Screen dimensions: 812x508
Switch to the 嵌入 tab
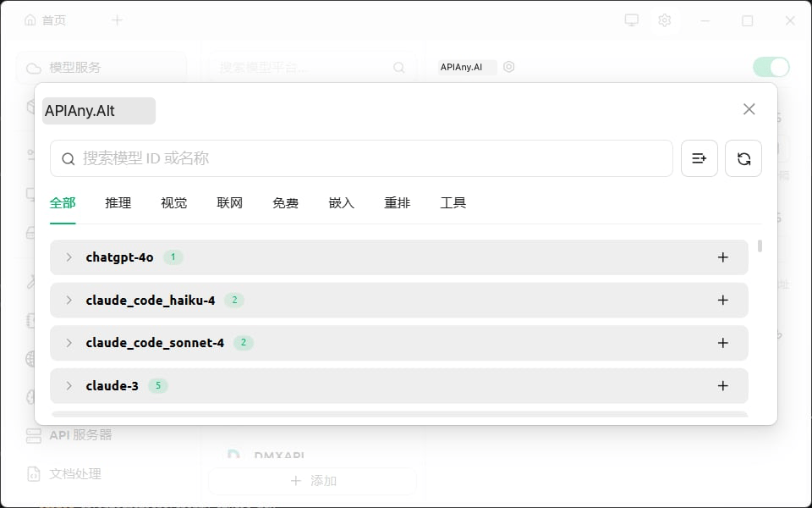[341, 202]
